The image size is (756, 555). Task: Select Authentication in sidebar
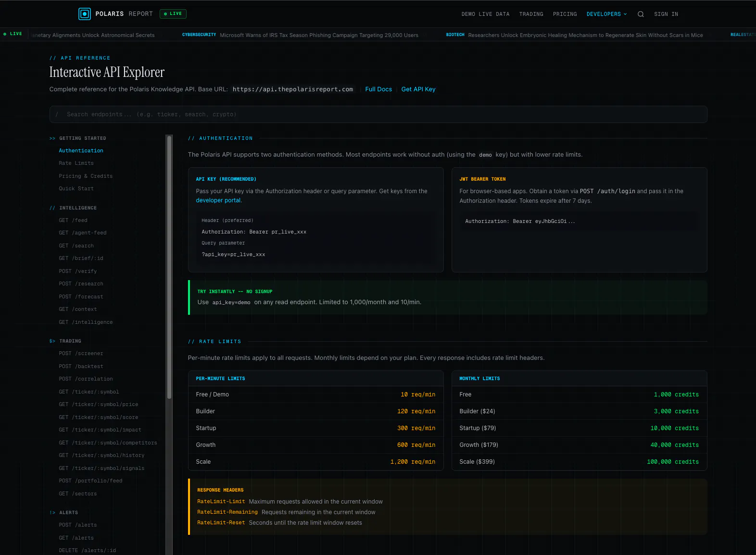pyautogui.click(x=81, y=151)
